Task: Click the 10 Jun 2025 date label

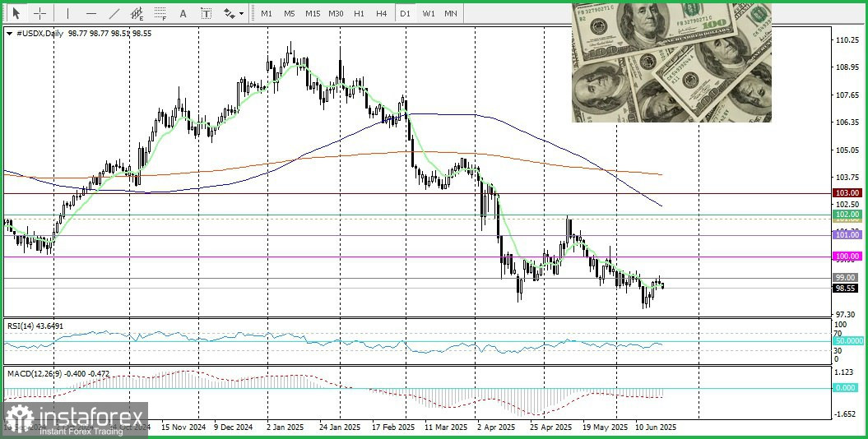Action: [656, 427]
